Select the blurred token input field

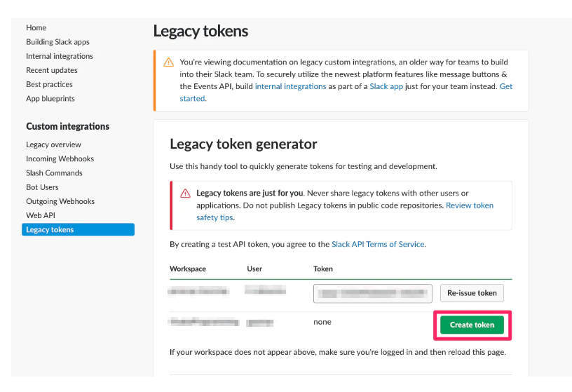pos(373,293)
